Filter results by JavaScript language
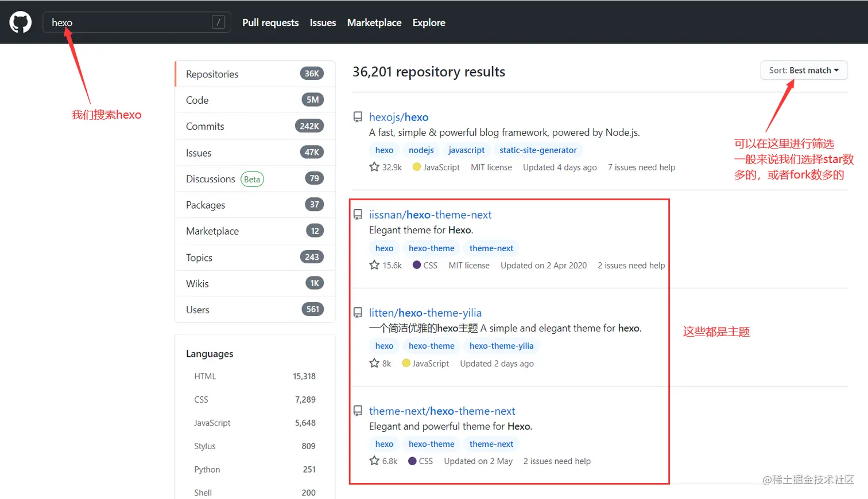This screenshot has height=499, width=868. click(255, 423)
